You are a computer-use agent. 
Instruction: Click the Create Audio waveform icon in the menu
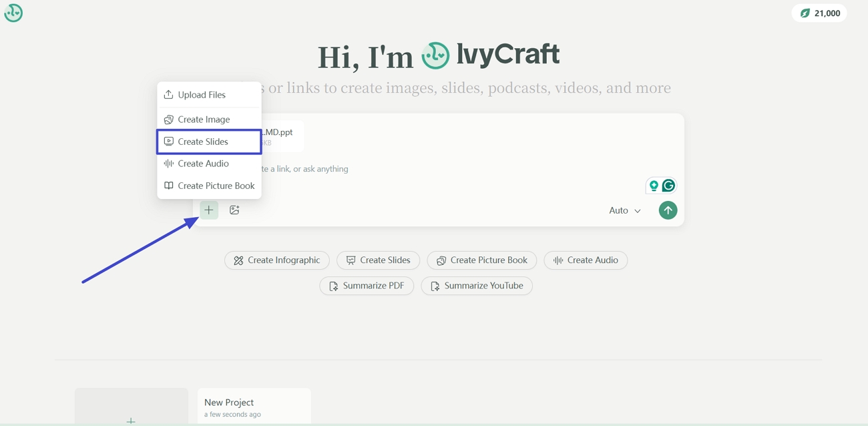click(168, 164)
